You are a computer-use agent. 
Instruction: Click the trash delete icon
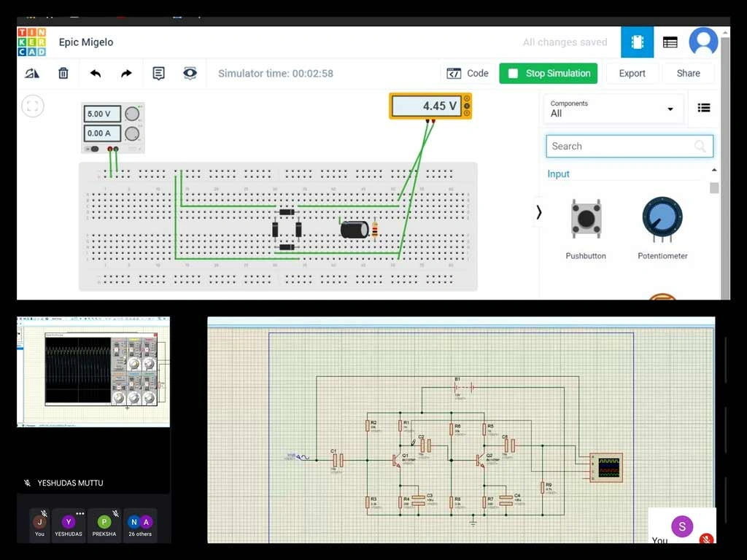63,74
